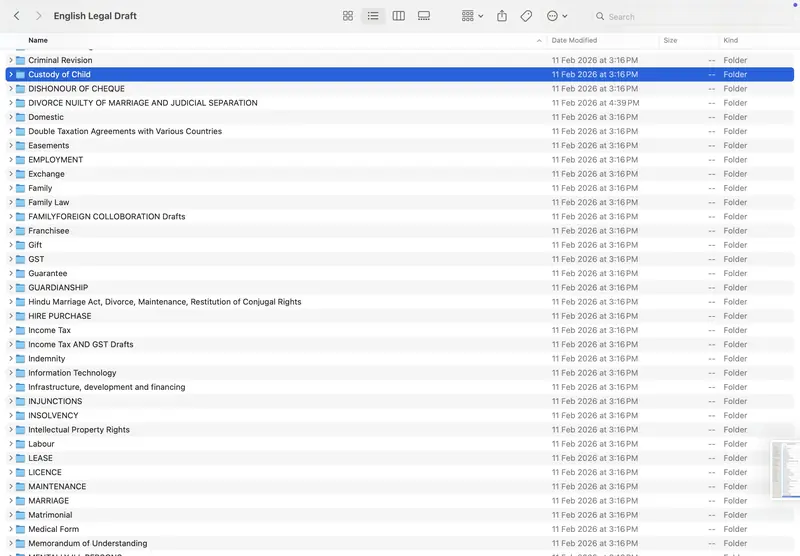Expand the EMPLOYMENT folder chevron
The image size is (800, 556).
click(11, 160)
